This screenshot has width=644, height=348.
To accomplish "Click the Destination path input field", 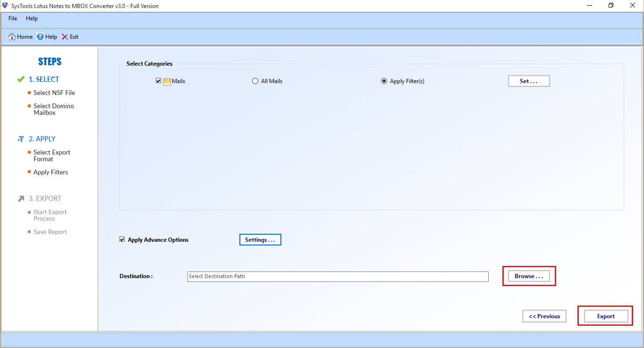I will tap(338, 276).
